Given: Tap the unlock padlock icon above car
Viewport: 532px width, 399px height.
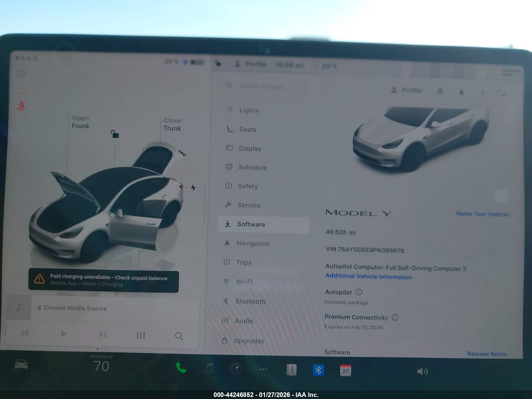Looking at the screenshot, I should tap(115, 134).
